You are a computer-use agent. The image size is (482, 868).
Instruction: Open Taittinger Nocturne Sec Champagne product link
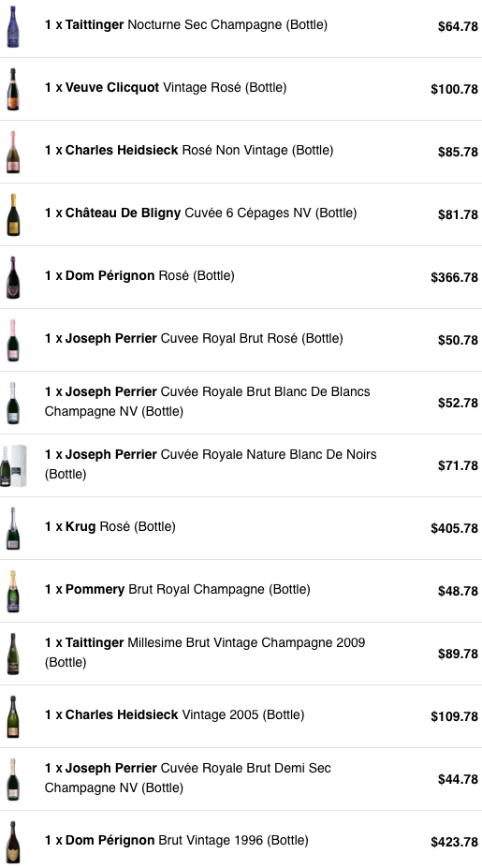tap(186, 25)
